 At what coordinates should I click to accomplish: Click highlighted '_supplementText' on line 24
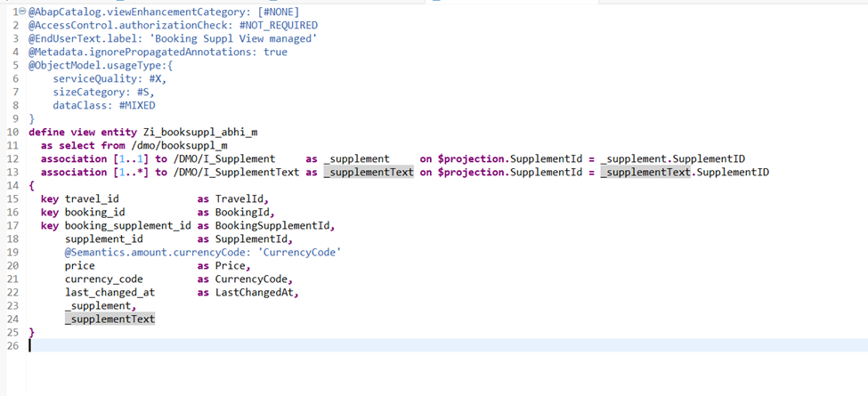110,319
